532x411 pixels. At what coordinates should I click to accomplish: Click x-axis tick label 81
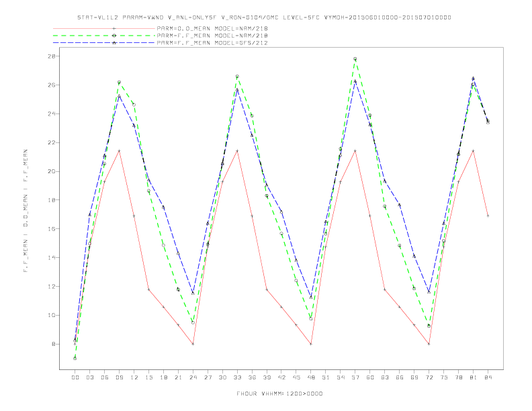click(x=474, y=377)
